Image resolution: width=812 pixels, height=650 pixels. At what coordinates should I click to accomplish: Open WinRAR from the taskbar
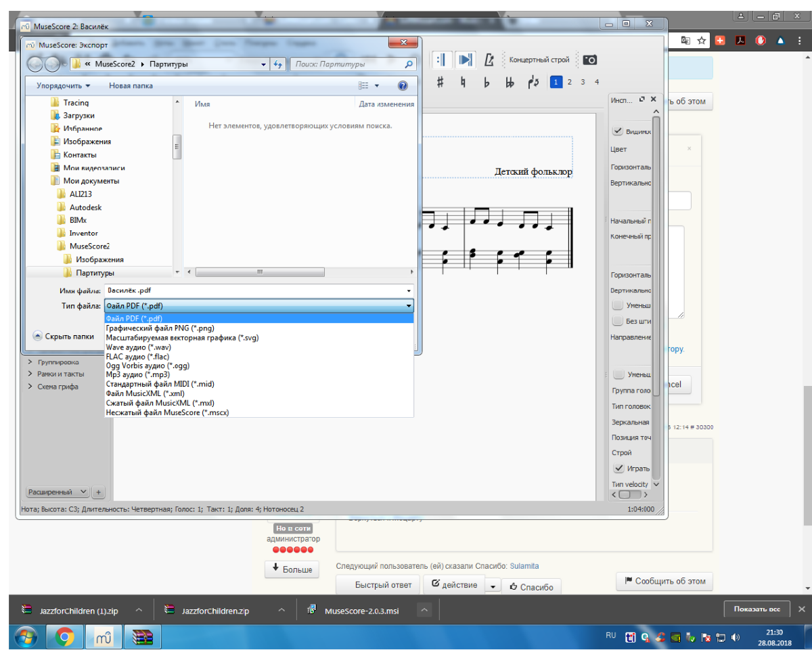143,637
